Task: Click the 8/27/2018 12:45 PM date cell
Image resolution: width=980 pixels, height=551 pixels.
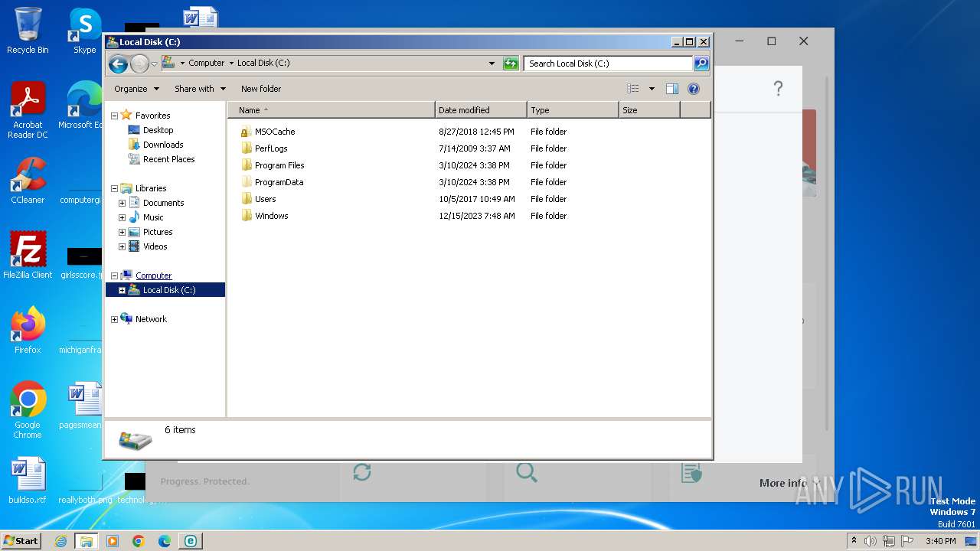Action: [477, 132]
